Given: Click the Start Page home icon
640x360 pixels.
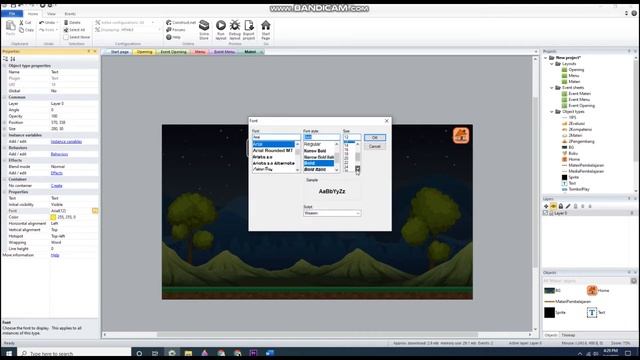Looking at the screenshot, I should point(266,26).
